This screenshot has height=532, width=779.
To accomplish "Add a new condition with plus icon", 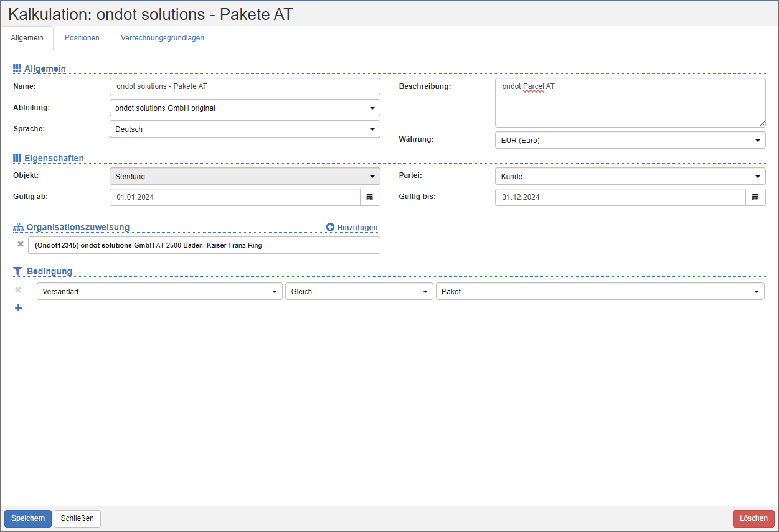I will [18, 307].
